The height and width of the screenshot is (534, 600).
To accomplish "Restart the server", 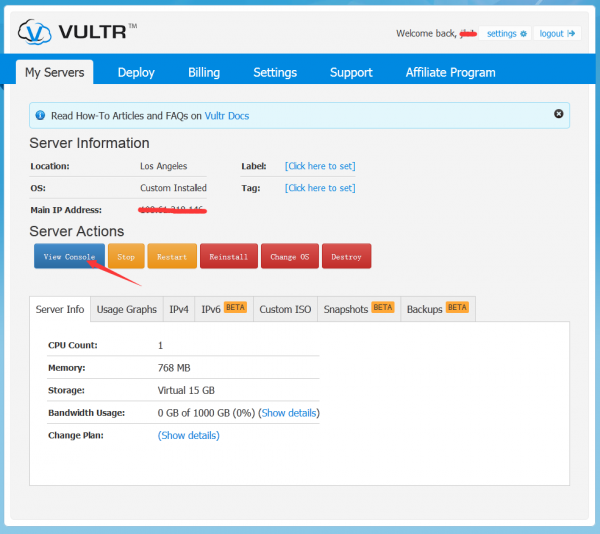I will point(172,256).
